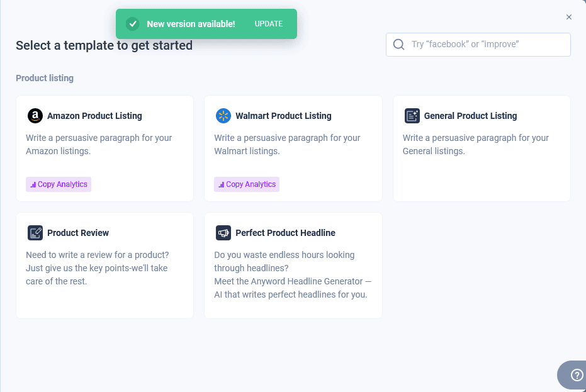Expand the Amazon Product Listing template card
Viewport: 586px width, 392px height.
(x=104, y=148)
